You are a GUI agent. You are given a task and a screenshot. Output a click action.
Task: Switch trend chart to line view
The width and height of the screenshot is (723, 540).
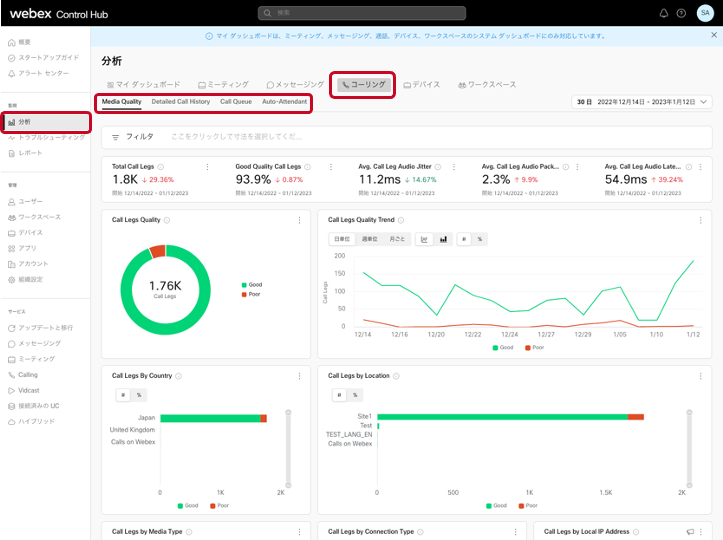tap(424, 239)
